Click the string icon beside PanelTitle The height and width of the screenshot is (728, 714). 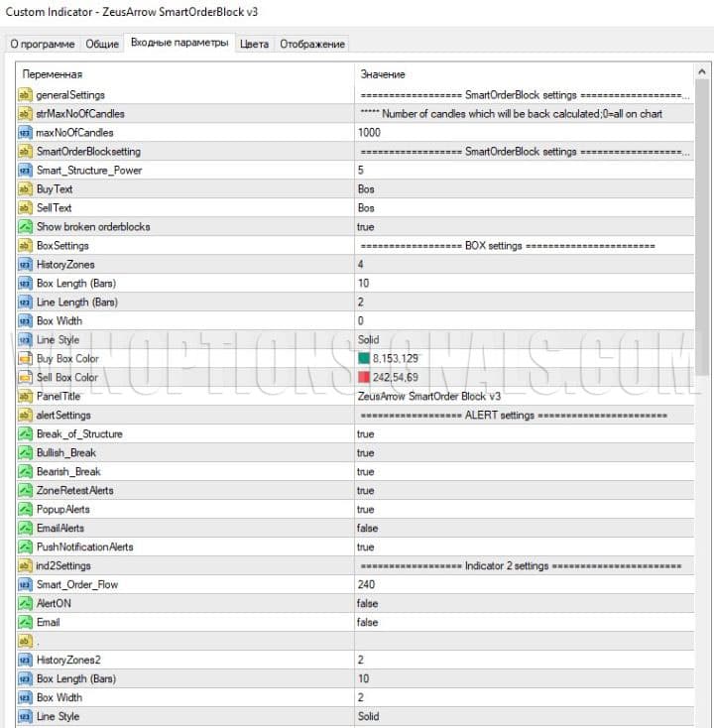coord(25,397)
